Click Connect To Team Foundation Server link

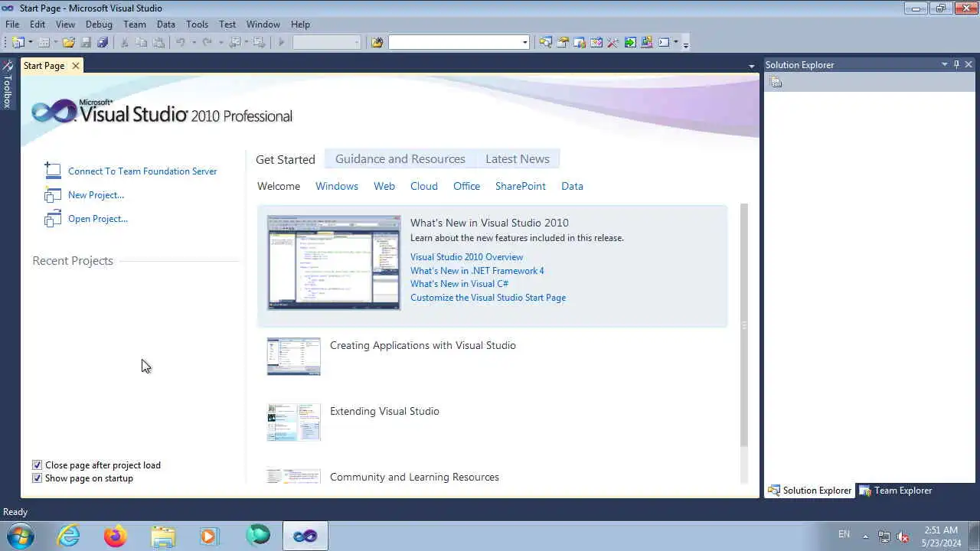142,171
